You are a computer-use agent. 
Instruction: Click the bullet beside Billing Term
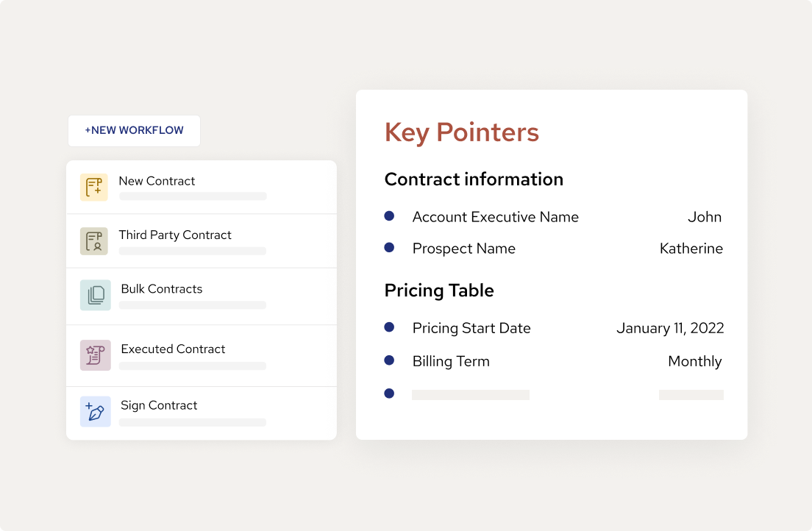coord(389,360)
